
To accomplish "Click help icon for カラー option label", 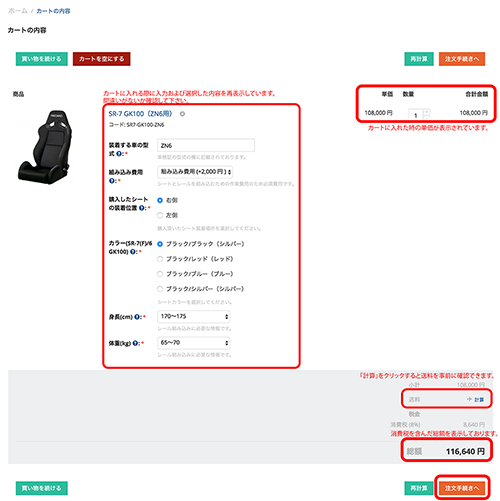I will [133, 252].
